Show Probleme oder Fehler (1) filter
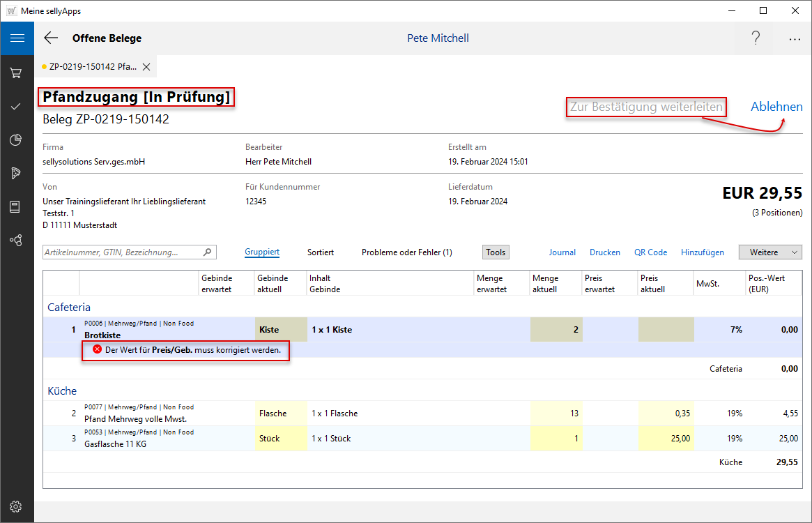Viewport: 812px width, 523px height. pos(406,252)
